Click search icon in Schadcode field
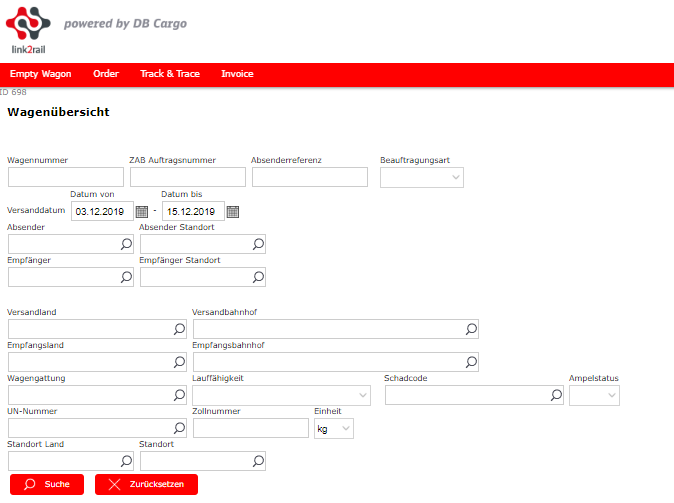 click(557, 395)
